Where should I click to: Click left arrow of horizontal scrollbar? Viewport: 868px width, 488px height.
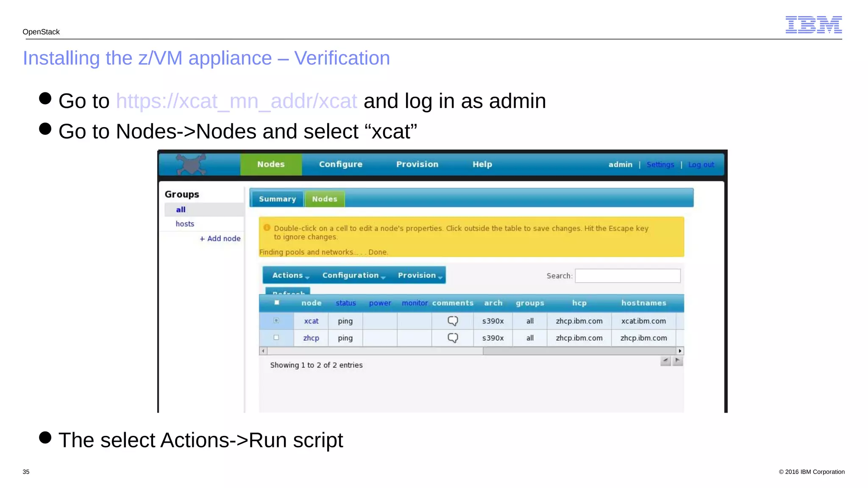[263, 351]
